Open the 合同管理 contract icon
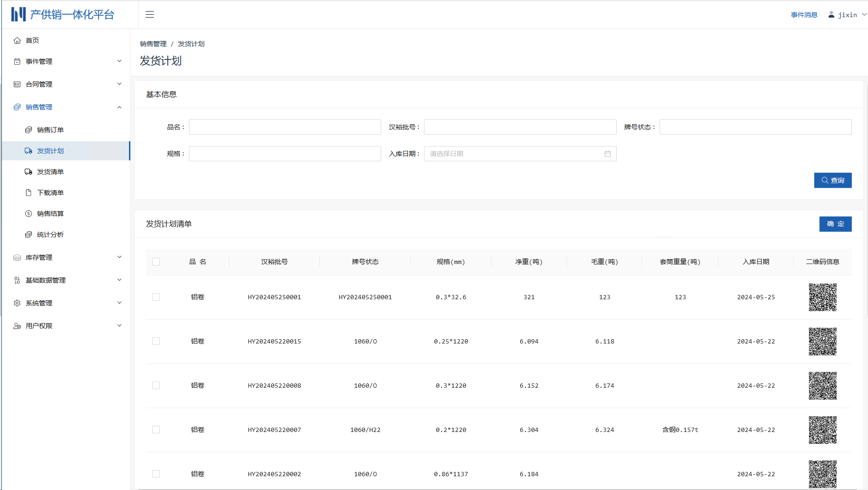This screenshot has width=868, height=490. tap(17, 84)
